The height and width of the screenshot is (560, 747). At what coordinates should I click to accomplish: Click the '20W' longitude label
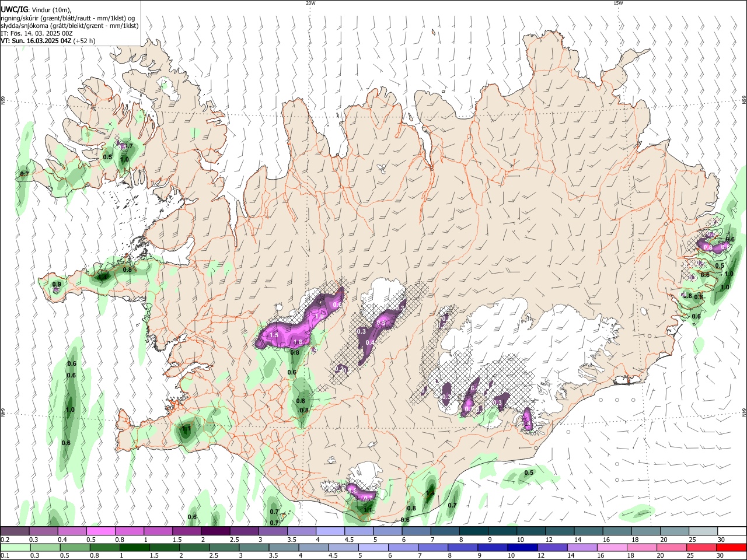[x=310, y=3]
